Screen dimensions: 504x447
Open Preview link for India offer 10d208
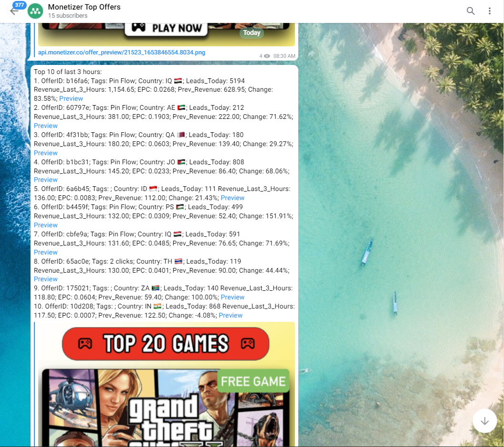tap(231, 315)
